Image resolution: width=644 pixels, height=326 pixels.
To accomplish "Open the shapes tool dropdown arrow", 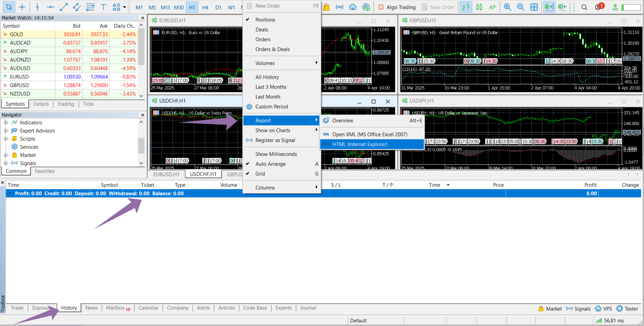I will (125, 7).
